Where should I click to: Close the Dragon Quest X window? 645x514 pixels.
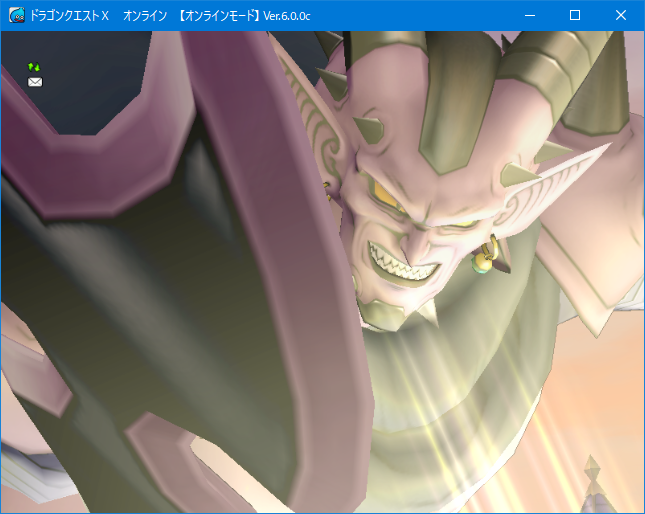(x=621, y=16)
